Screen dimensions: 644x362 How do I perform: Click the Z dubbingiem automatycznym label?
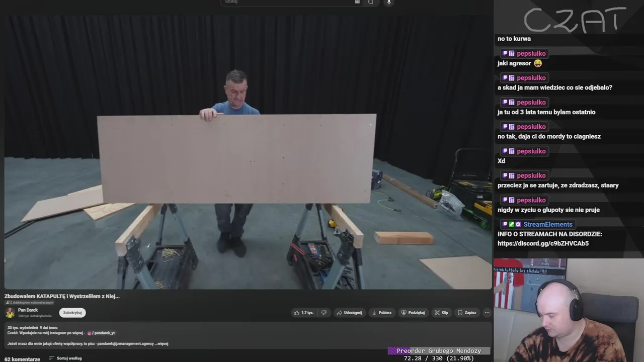click(29, 303)
